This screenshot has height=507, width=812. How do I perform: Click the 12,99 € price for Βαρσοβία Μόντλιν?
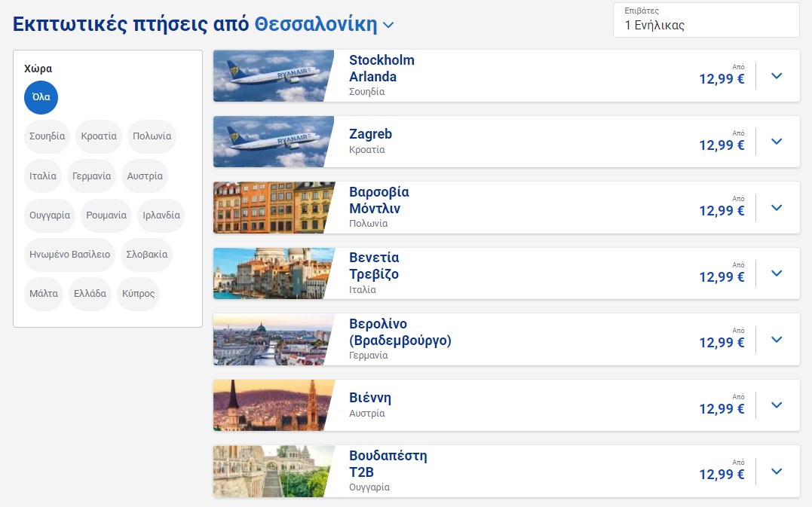pyautogui.click(x=722, y=211)
